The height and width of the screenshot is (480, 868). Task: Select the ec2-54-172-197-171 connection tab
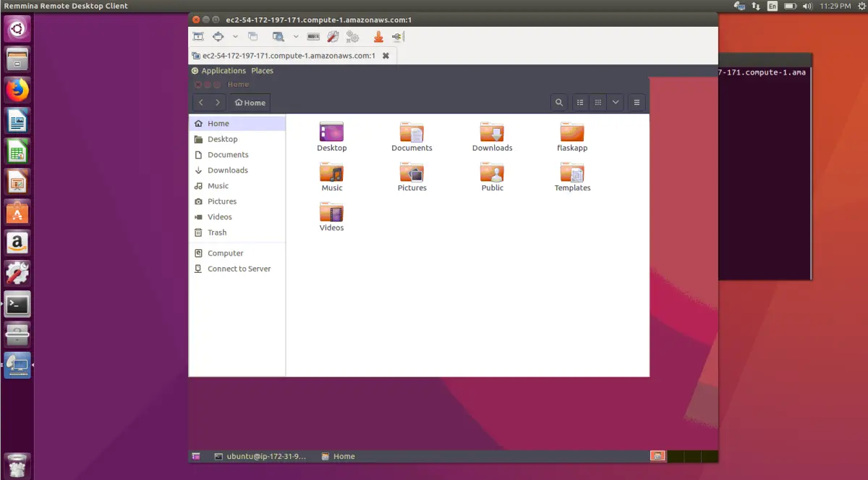tap(284, 55)
